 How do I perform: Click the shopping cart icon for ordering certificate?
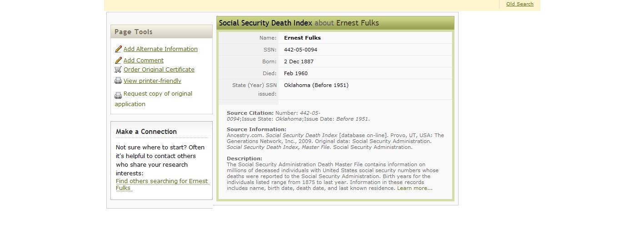click(118, 70)
